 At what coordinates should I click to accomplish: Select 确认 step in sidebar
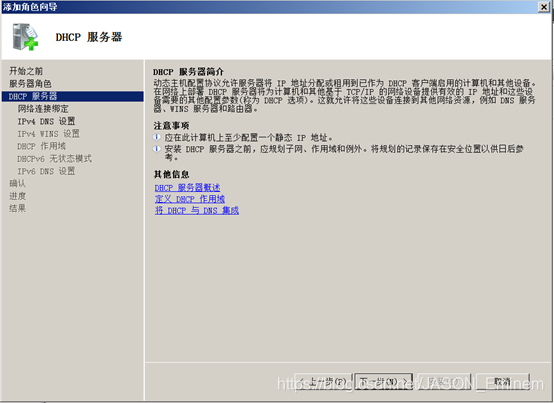tap(17, 184)
